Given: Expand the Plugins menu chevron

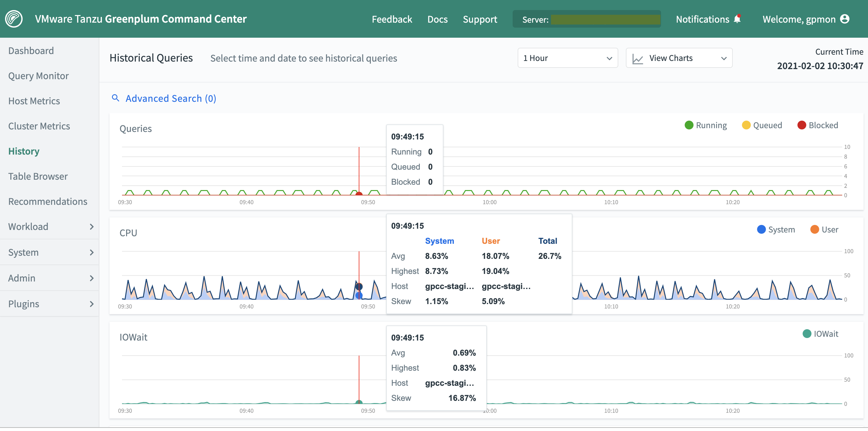Looking at the screenshot, I should tap(92, 304).
